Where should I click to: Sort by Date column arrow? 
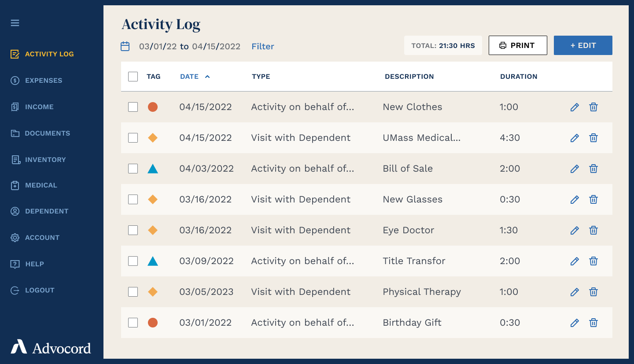(x=207, y=77)
